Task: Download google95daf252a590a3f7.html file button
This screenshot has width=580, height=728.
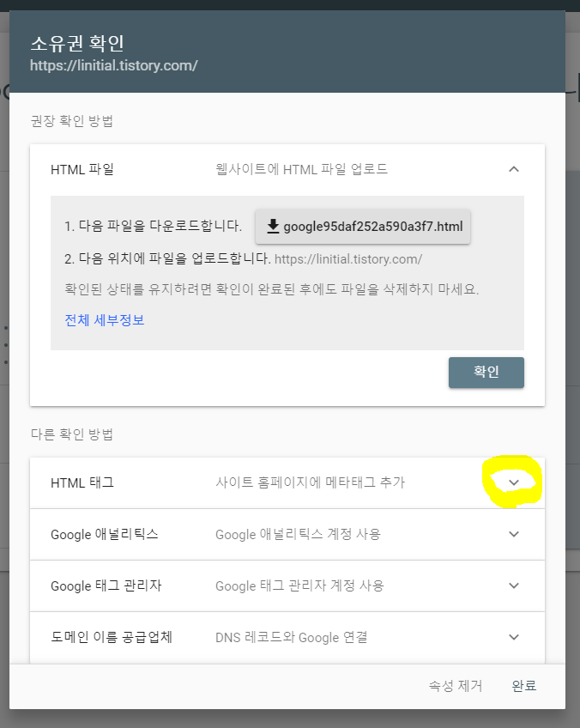Action: pos(363,227)
